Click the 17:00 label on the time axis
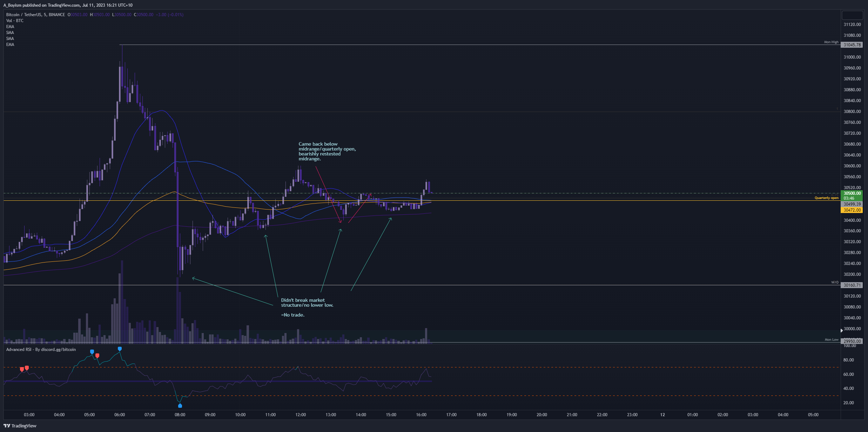Image resolution: width=868 pixels, height=432 pixels. click(451, 415)
